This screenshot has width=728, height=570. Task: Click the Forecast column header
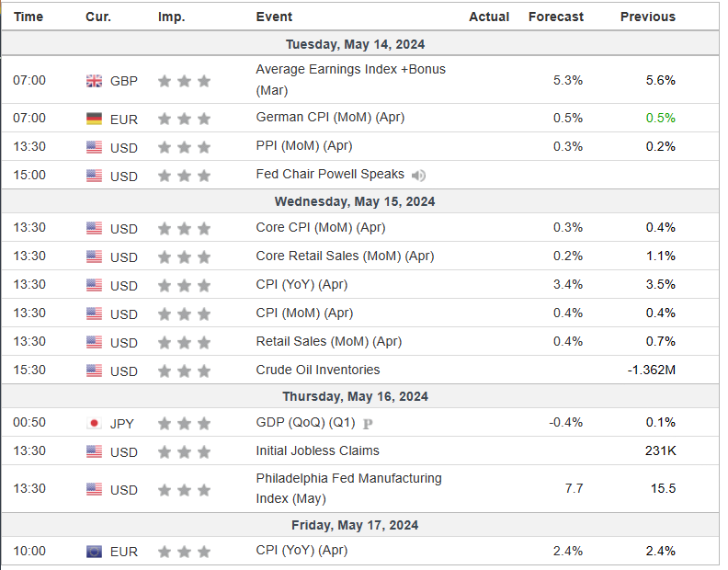(x=555, y=17)
